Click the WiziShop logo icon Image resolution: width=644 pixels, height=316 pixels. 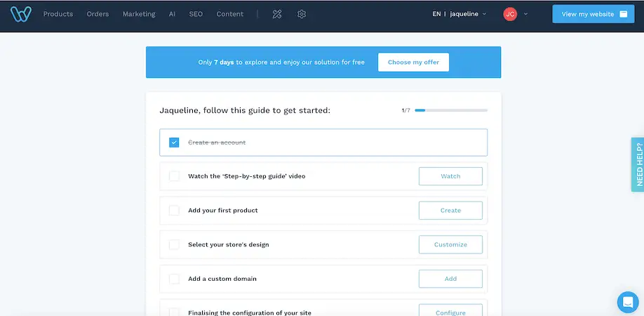(x=22, y=14)
